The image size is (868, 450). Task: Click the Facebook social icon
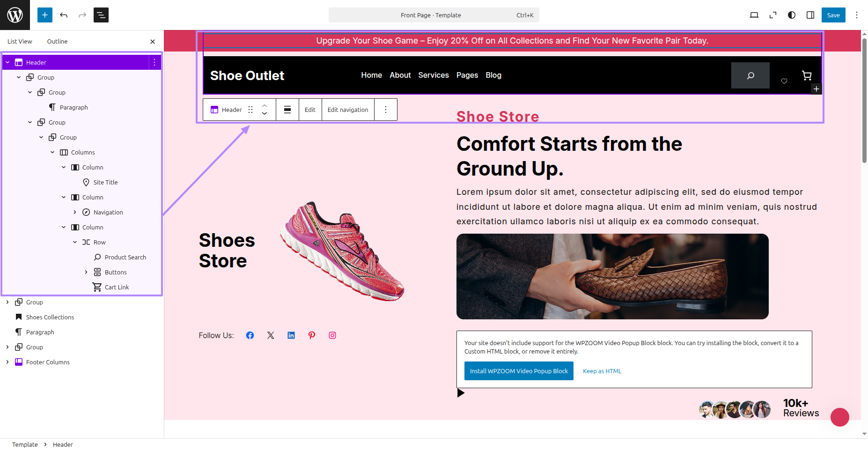coord(250,335)
